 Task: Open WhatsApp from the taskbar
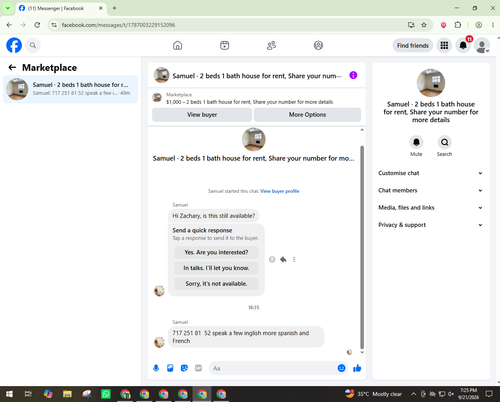(106, 394)
